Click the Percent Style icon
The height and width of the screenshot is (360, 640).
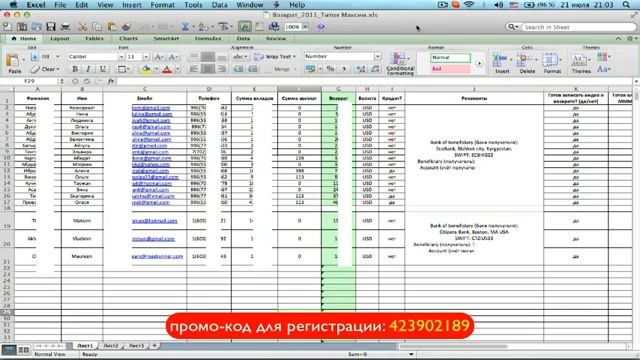pyautogui.click(x=330, y=69)
